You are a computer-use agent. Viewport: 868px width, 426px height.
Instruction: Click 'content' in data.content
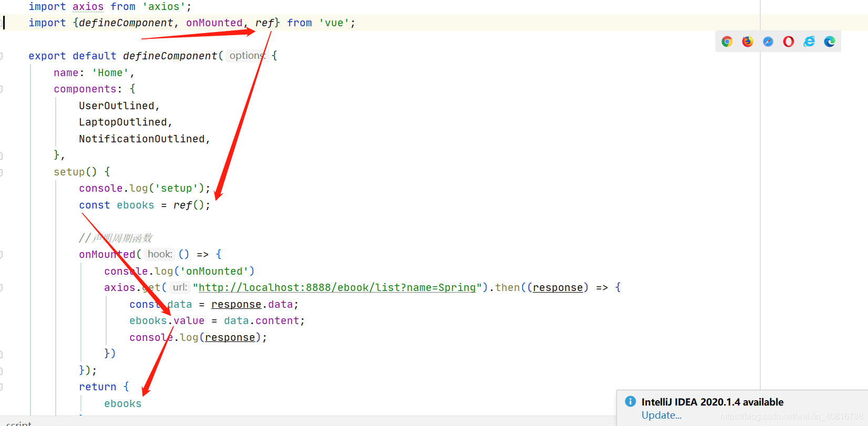click(x=277, y=320)
